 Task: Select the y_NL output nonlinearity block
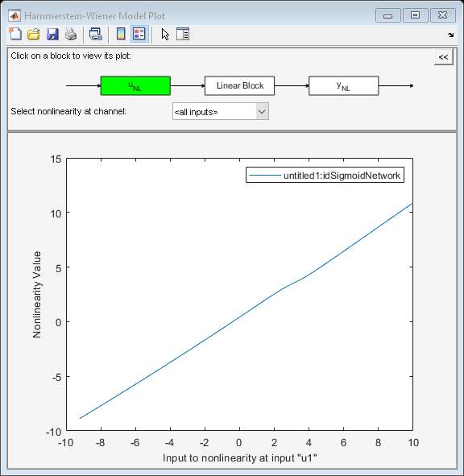pos(344,86)
